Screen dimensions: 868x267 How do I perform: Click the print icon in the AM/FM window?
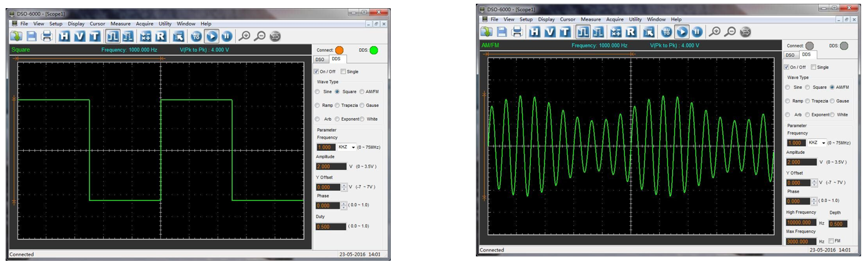tap(517, 32)
